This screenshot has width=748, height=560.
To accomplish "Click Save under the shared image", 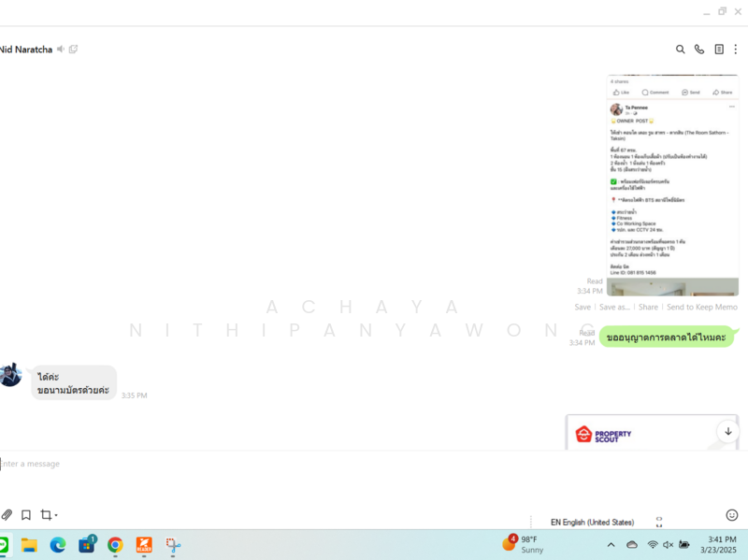I will [x=583, y=307].
